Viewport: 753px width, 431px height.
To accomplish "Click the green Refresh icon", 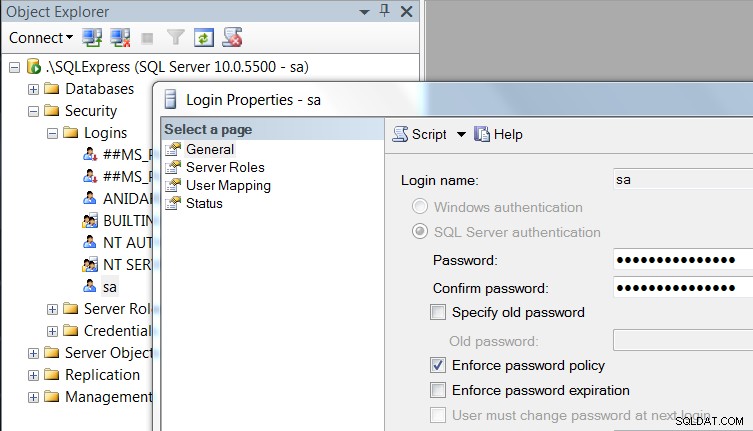I will coord(204,37).
